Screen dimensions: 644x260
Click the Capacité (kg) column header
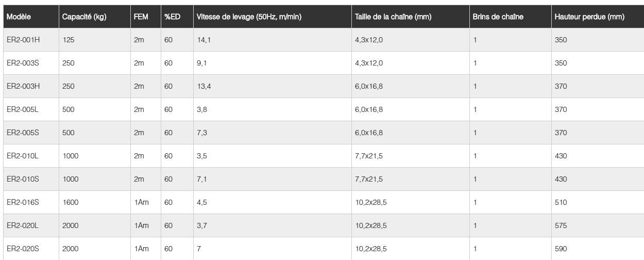[x=84, y=17]
